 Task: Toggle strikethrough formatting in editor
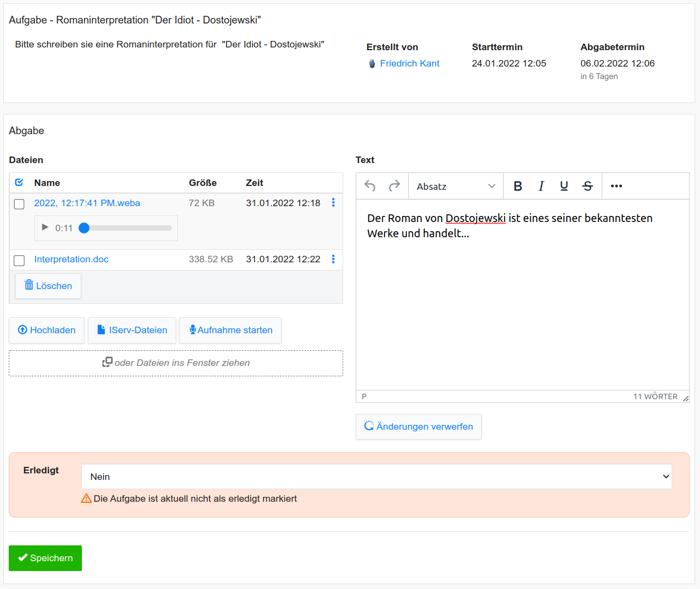[x=588, y=187]
